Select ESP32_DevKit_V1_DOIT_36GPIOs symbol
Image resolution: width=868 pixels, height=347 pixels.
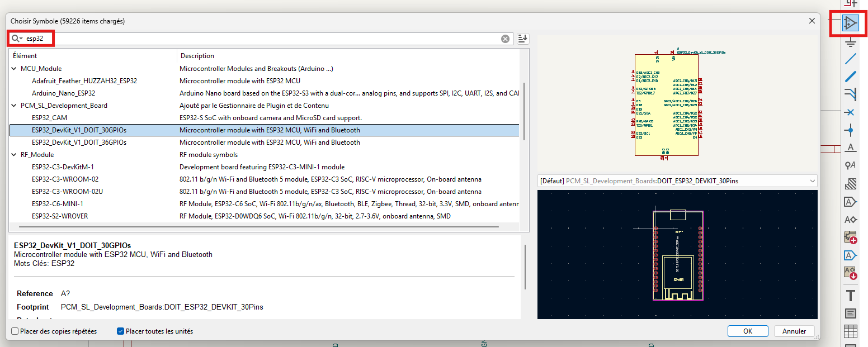[x=79, y=142]
